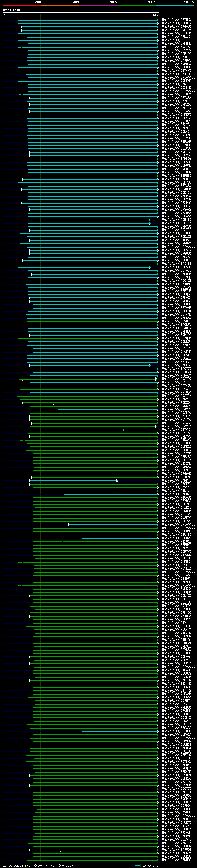The image size is (197, 868).
Task: Click the short cyan alignment bar for UniRef100_C6T6X4
Action: 72,430
